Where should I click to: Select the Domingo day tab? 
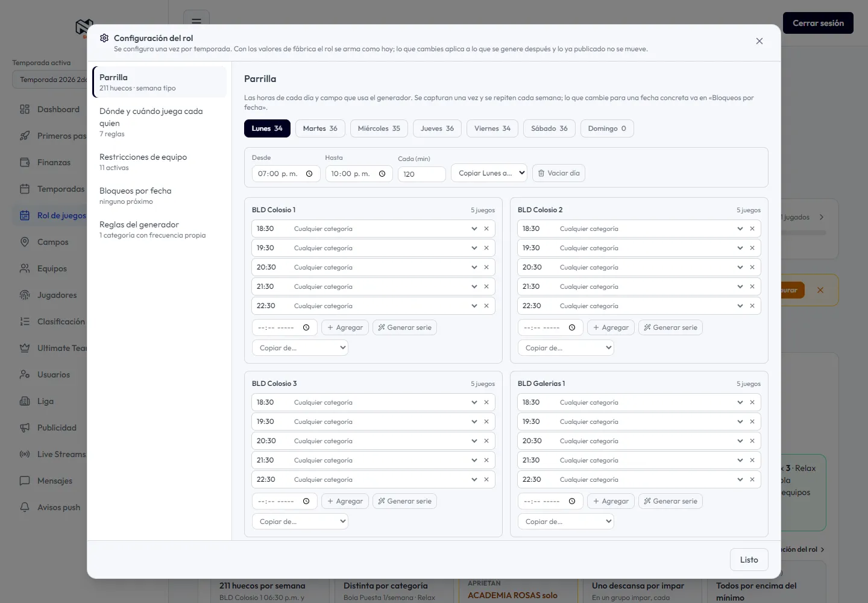[607, 128]
